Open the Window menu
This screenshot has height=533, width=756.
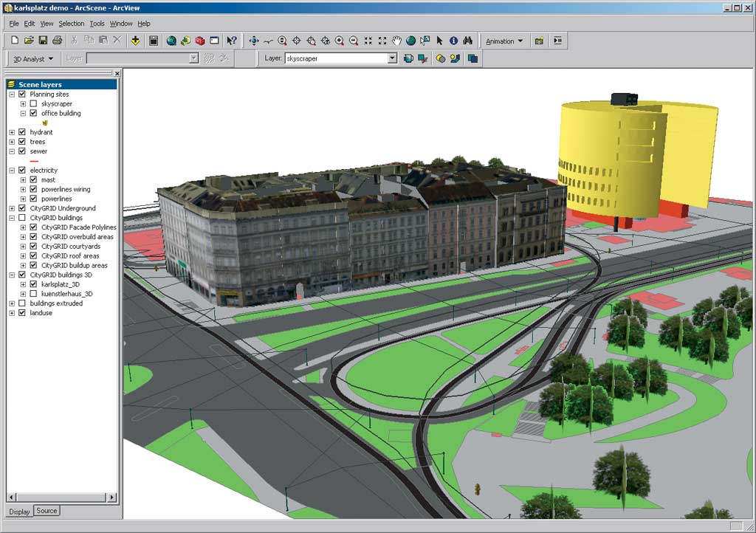(x=121, y=23)
